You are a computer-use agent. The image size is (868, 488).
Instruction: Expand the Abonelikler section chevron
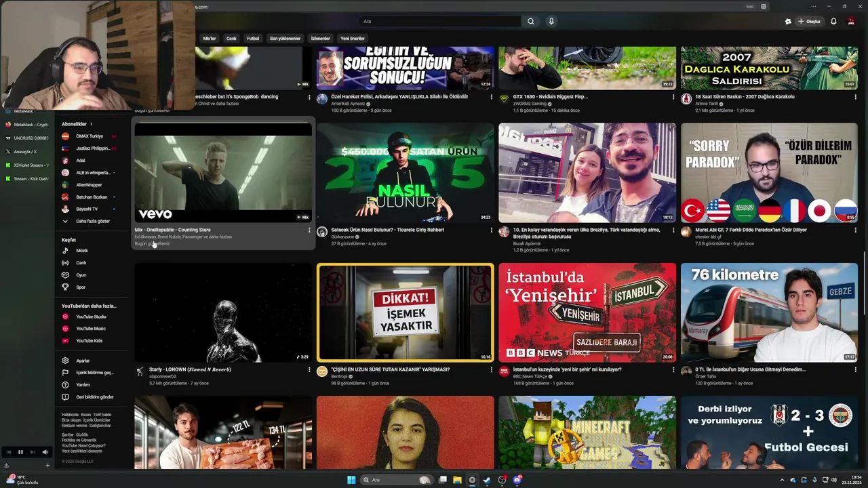coord(91,124)
